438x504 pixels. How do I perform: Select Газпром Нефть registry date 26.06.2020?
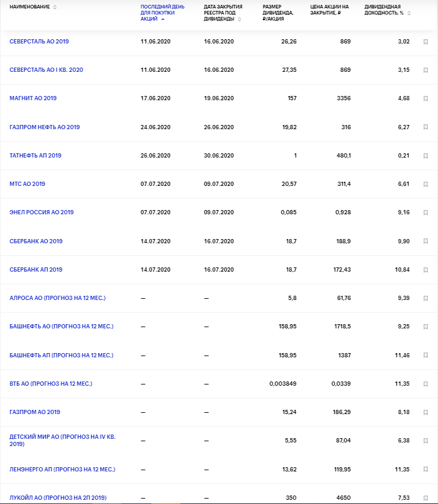pyautogui.click(x=219, y=127)
